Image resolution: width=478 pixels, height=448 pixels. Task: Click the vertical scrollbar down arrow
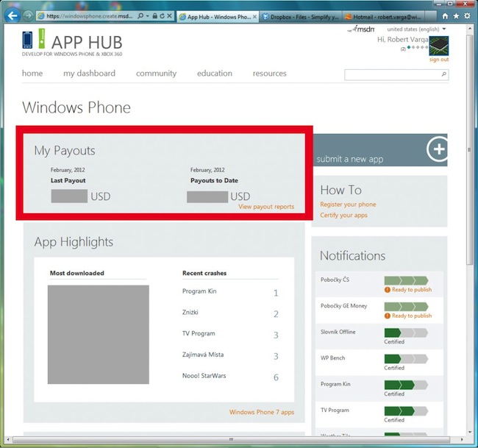tap(470, 432)
